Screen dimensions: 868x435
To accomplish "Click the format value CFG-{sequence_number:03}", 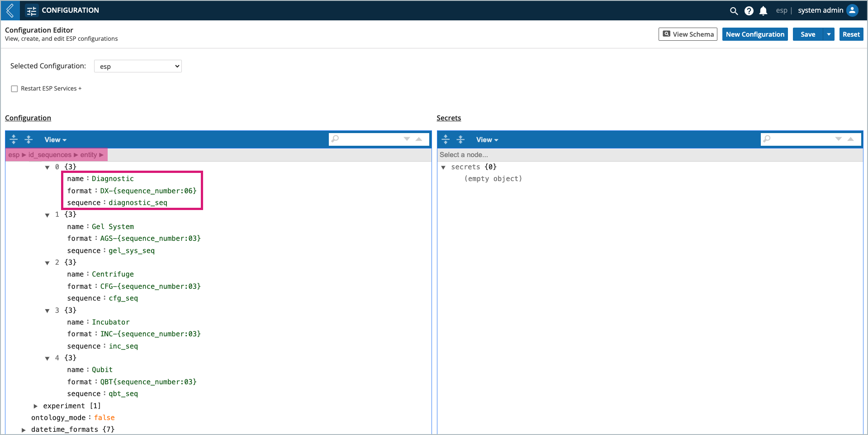I will click(x=150, y=287).
